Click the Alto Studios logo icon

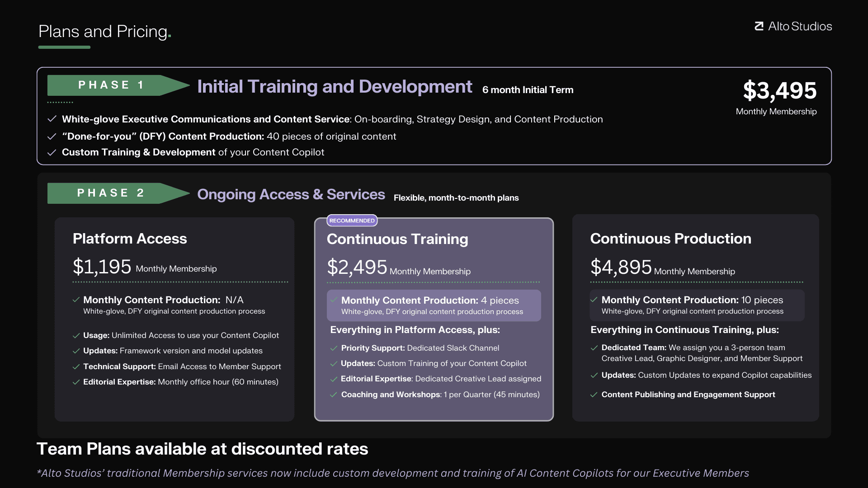click(759, 26)
